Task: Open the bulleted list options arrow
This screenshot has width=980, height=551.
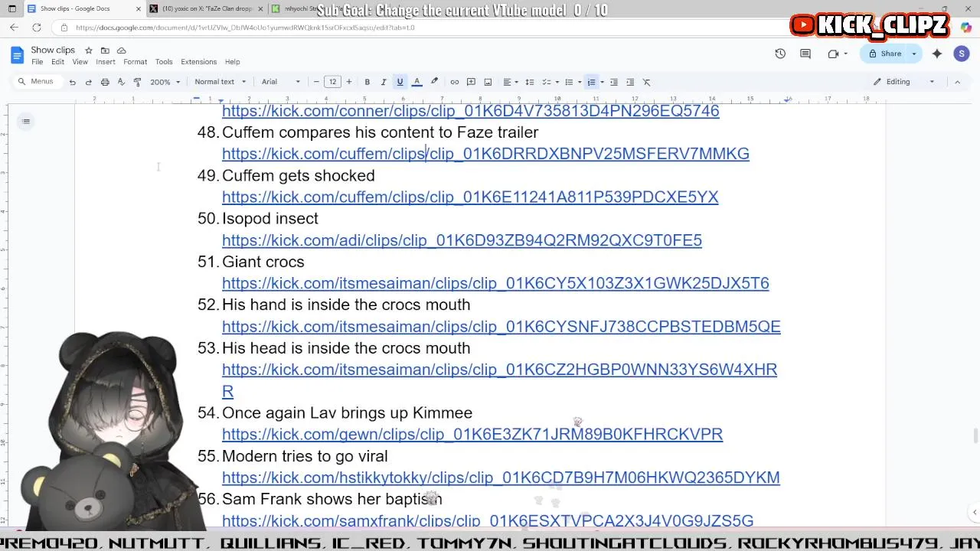Action: pos(579,82)
